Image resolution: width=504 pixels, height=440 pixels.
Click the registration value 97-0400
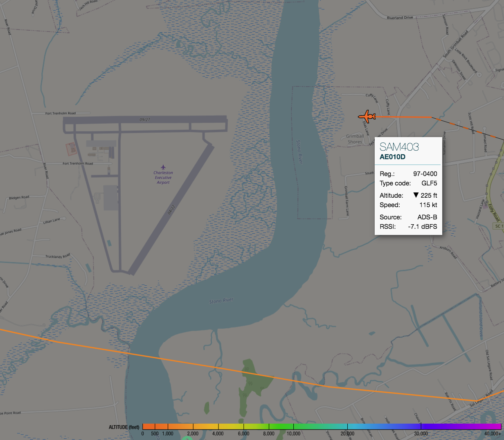pyautogui.click(x=425, y=174)
